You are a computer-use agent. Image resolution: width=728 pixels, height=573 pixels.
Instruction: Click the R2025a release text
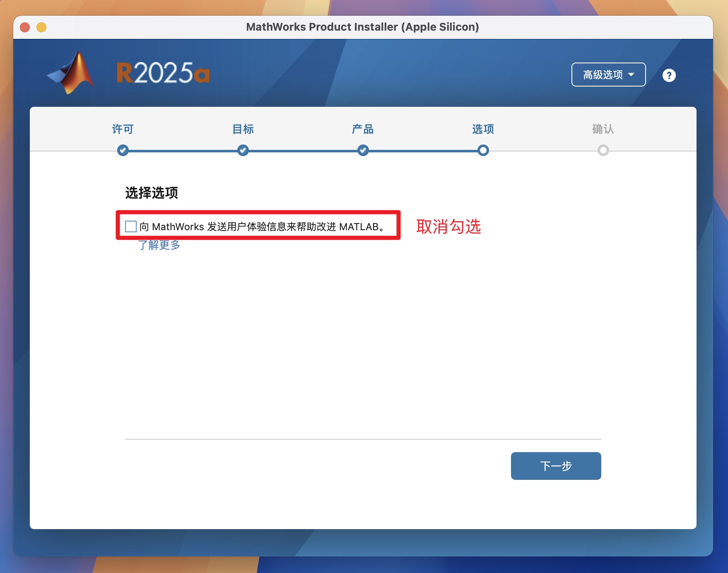(163, 73)
